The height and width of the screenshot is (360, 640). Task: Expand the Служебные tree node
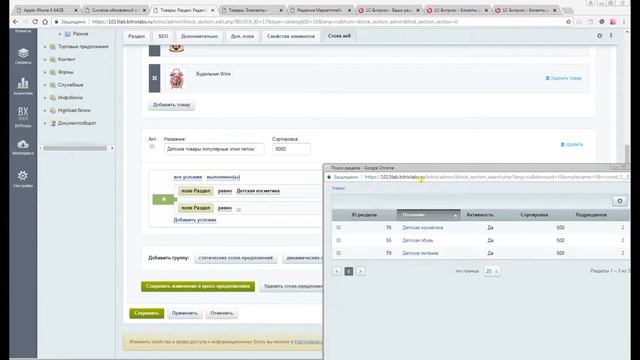(45, 85)
